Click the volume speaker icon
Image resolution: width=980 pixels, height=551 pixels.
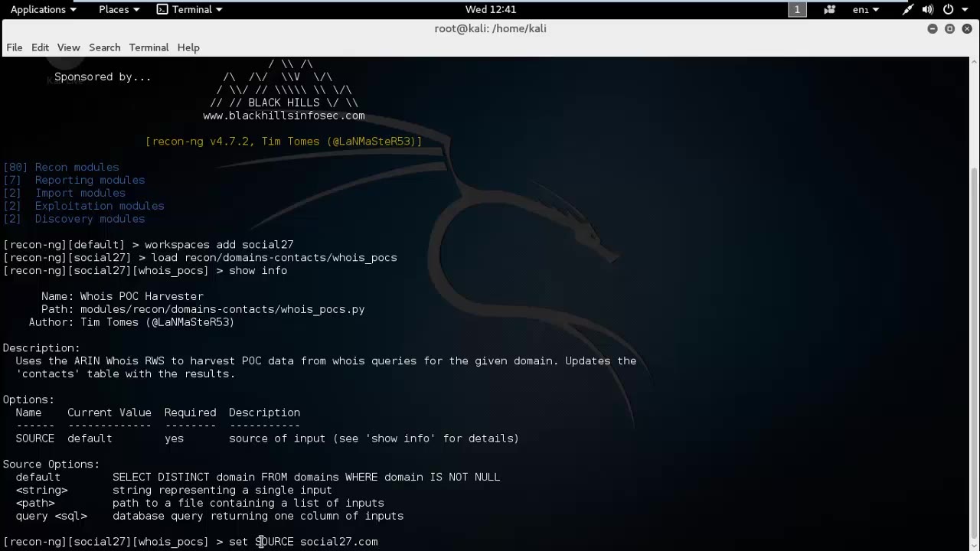(927, 9)
